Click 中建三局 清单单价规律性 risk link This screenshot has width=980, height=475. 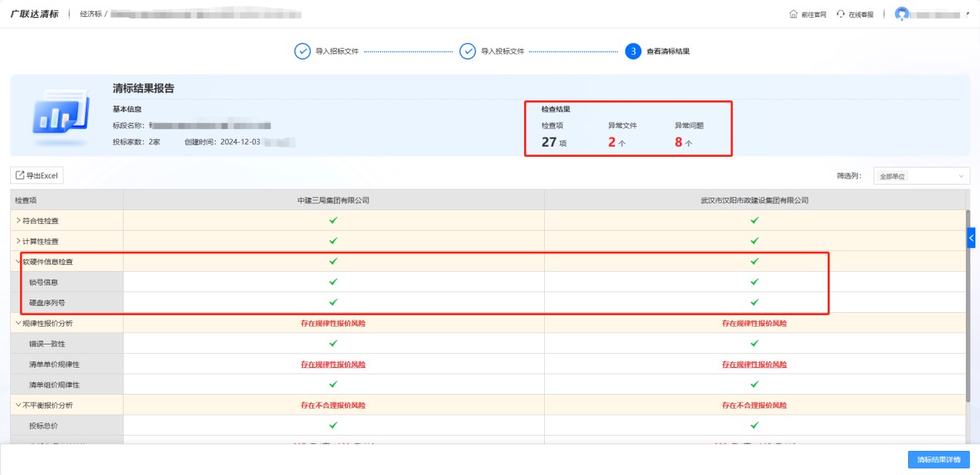[x=333, y=364]
